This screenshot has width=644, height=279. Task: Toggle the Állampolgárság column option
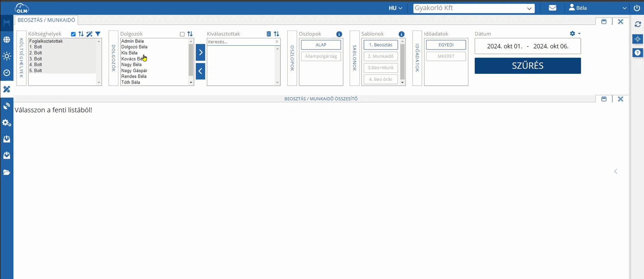321,56
